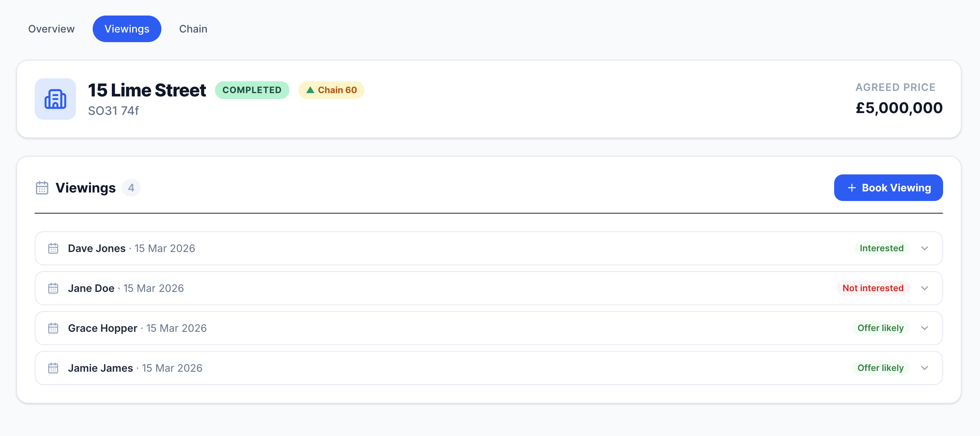Click the plus icon inside the Book Viewing button
This screenshot has height=436, width=980.
coord(851,187)
